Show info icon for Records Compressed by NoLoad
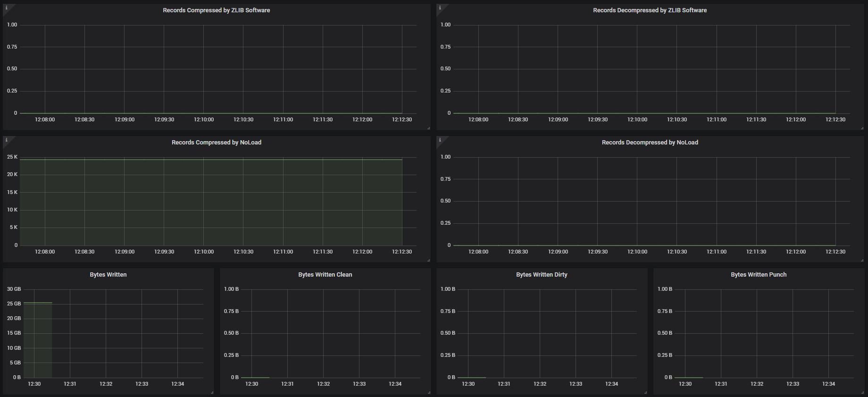This screenshot has height=397, width=868. pos(6,140)
